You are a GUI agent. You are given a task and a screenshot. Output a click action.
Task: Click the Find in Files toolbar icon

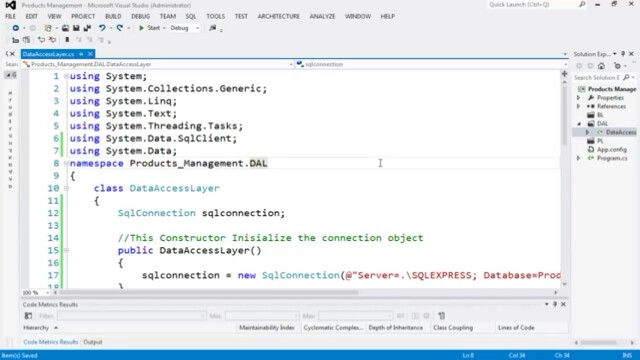tap(212, 28)
